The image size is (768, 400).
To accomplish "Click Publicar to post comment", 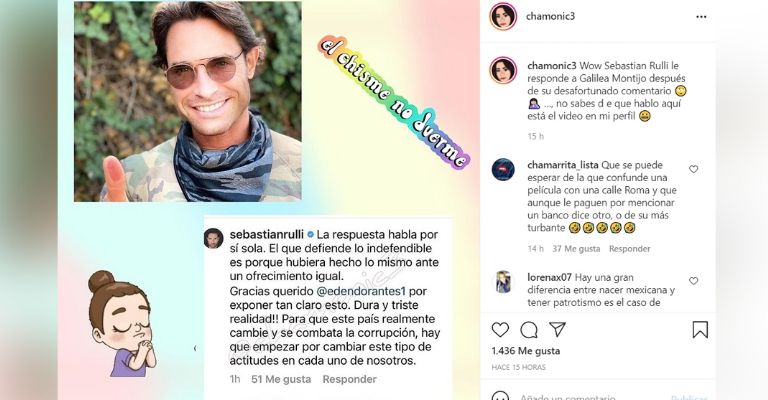I will 689,397.
